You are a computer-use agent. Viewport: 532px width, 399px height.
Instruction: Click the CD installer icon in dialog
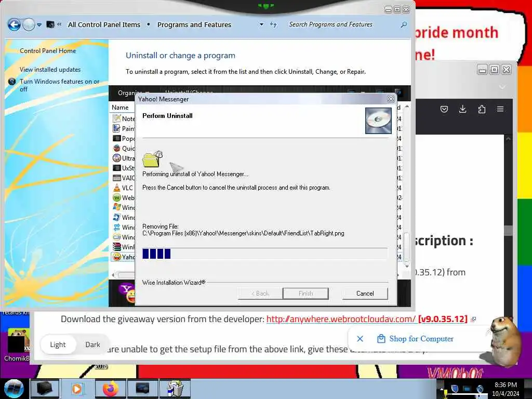coord(378,121)
